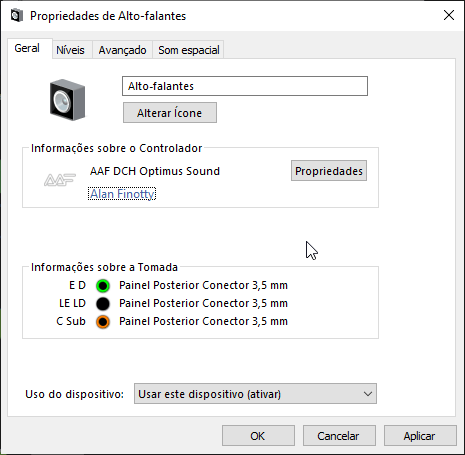Click the black LE LD jack indicator
Image resolution: width=465 pixels, height=455 pixels.
coord(103,304)
